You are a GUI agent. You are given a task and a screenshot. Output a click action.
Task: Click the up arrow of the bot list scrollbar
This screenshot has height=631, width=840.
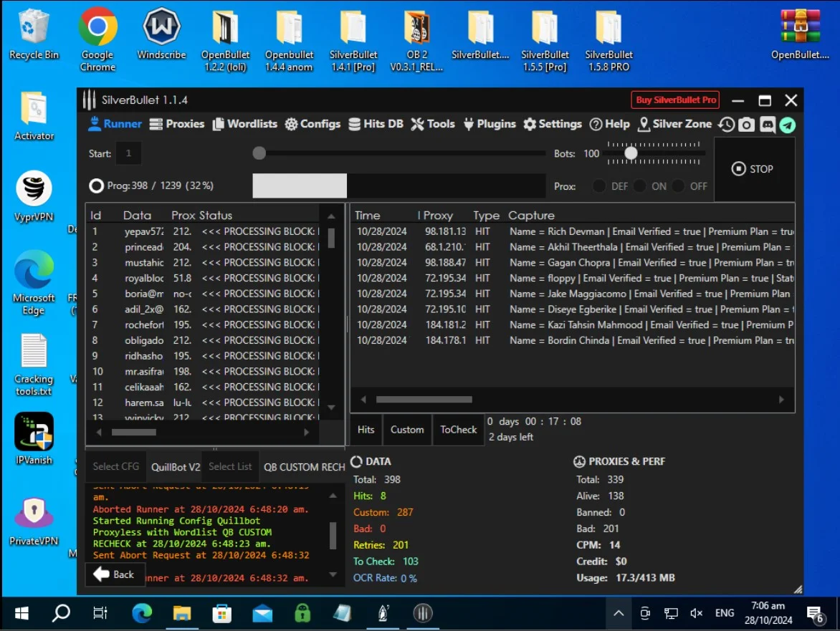point(331,216)
